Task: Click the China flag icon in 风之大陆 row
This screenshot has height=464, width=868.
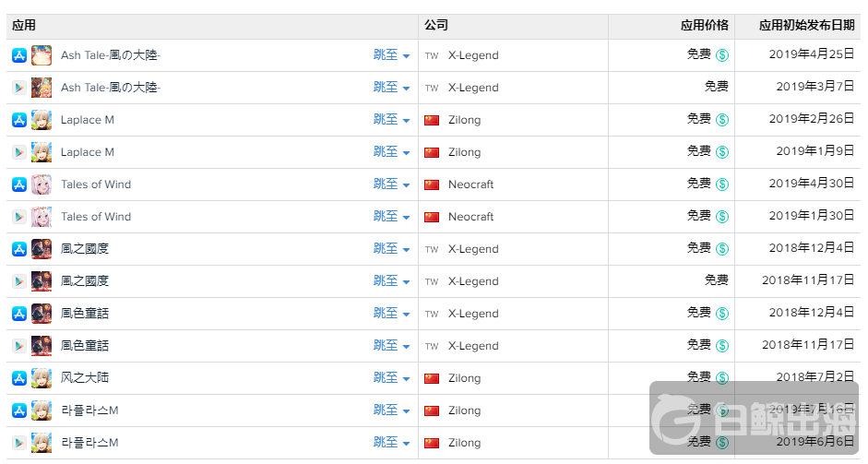Action: (x=432, y=378)
